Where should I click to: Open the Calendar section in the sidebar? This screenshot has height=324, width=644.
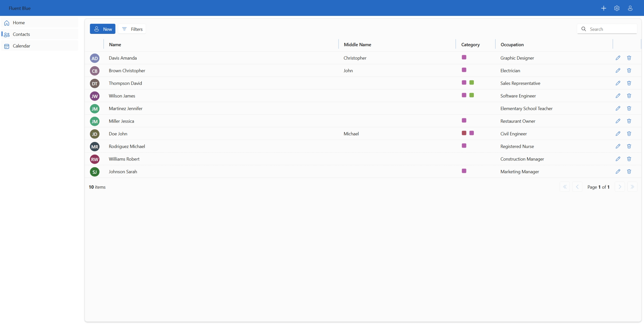coord(22,46)
